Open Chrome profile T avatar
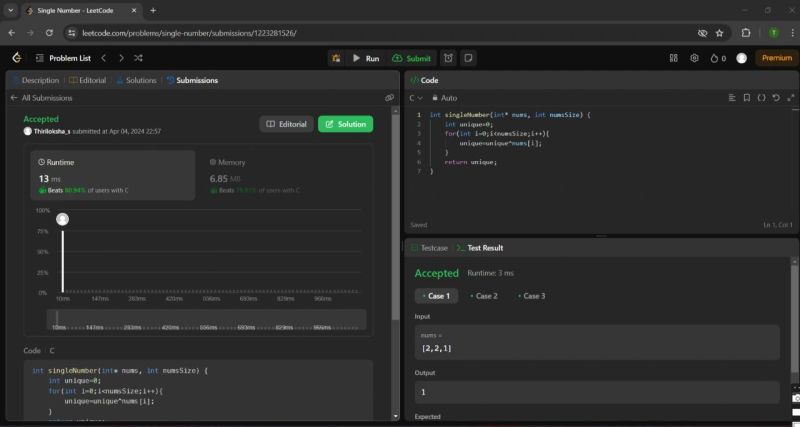The image size is (800, 427). pyautogui.click(x=773, y=33)
